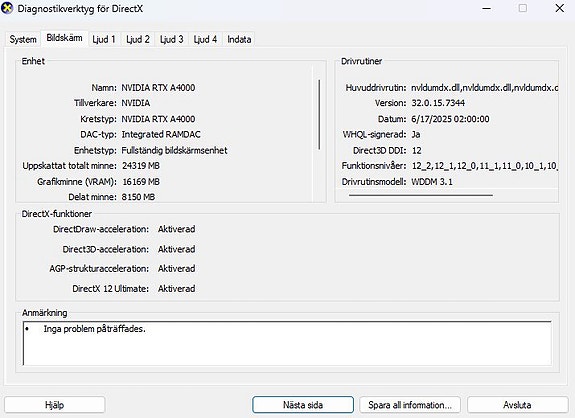
Task: Select the Bildskärm tab
Action: (x=64, y=38)
